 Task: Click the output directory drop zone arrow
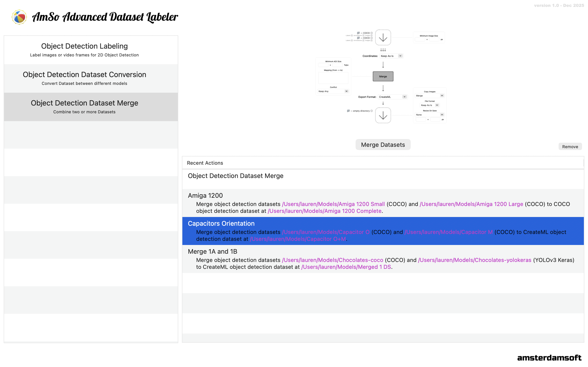(383, 115)
